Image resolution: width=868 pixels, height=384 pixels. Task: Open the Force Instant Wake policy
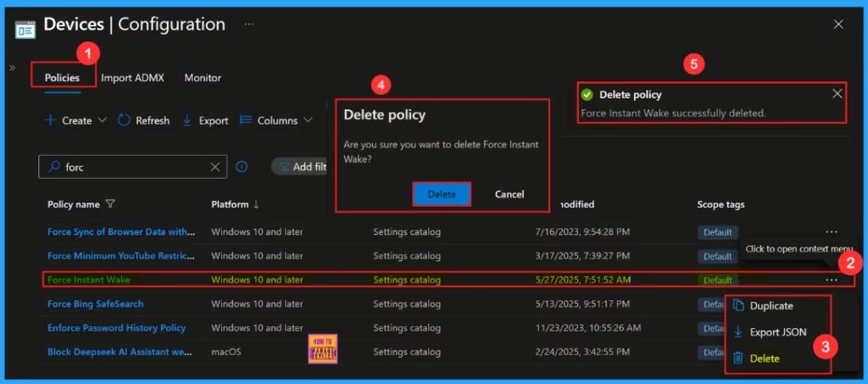88,280
